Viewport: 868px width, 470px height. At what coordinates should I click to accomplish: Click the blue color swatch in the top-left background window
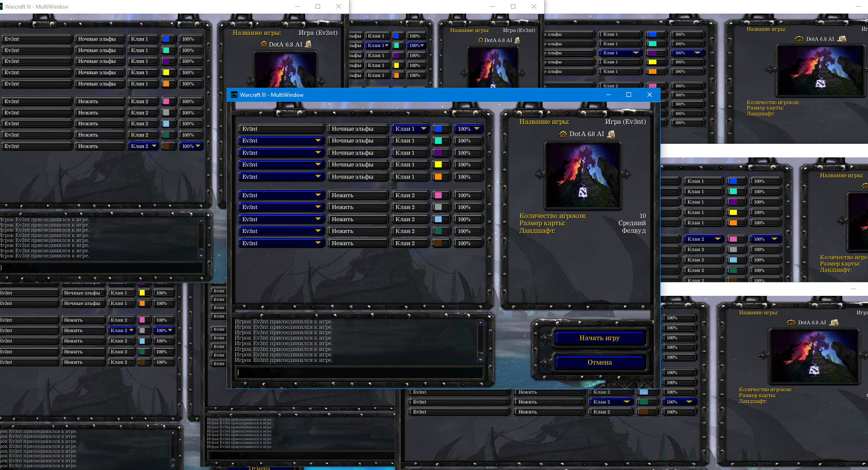click(166, 39)
